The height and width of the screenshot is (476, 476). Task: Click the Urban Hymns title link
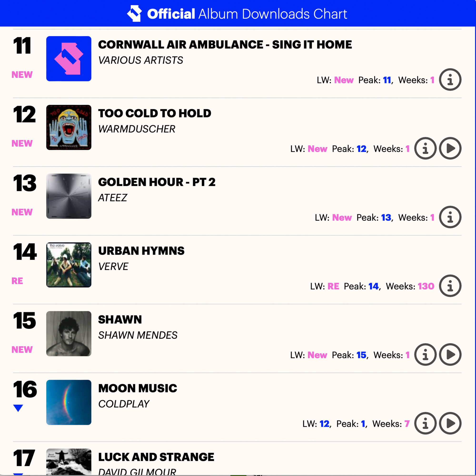tap(141, 251)
